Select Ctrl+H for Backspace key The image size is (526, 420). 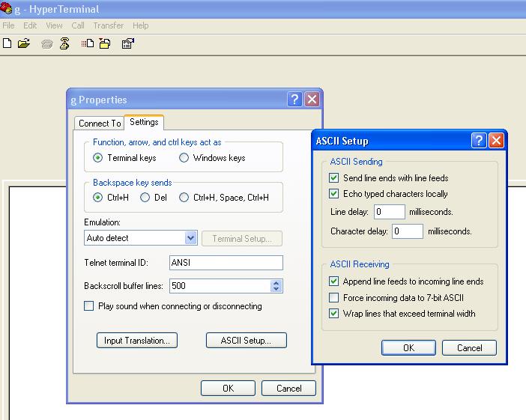pos(97,198)
